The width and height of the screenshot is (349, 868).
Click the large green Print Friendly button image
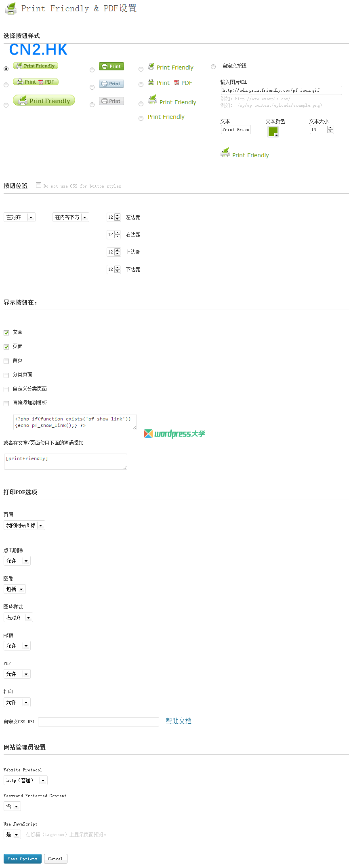coord(44,100)
